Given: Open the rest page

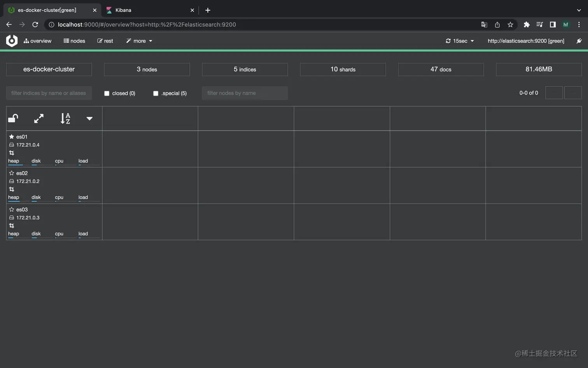Looking at the screenshot, I should [x=105, y=41].
